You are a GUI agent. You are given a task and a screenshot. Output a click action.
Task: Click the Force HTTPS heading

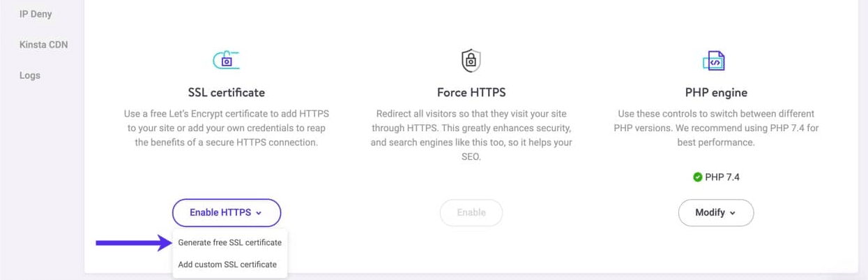click(471, 92)
